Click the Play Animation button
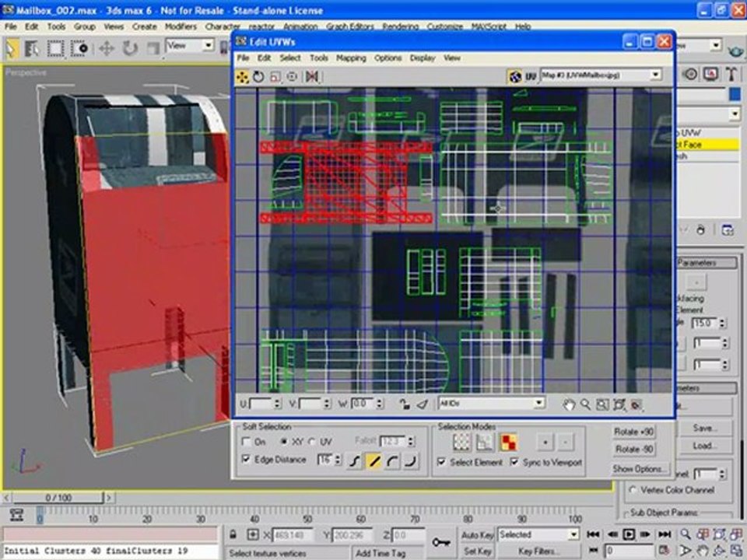The width and height of the screenshot is (747, 560). 629,534
